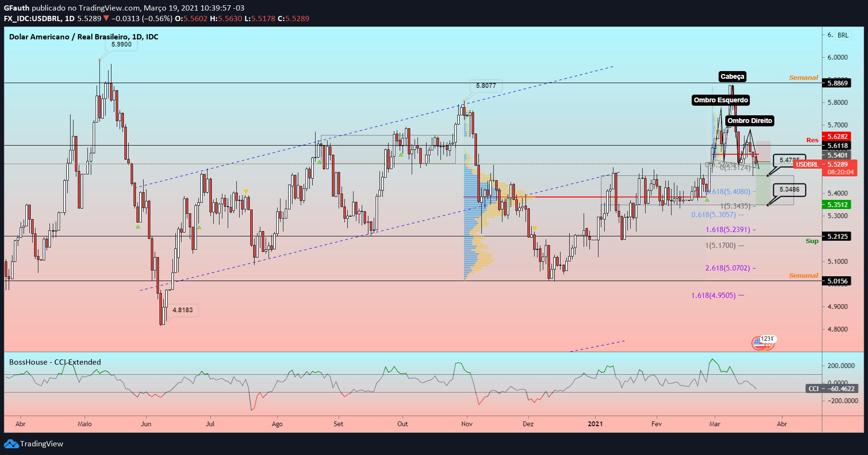Click the TradingView logo at the bottom
868x455 pixels.
click(34, 443)
